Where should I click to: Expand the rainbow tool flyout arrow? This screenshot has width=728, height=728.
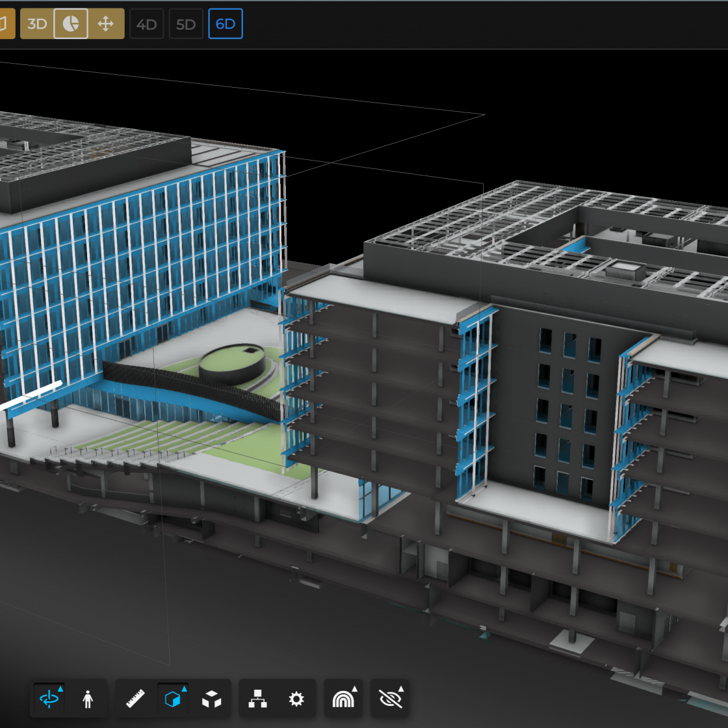click(x=354, y=688)
